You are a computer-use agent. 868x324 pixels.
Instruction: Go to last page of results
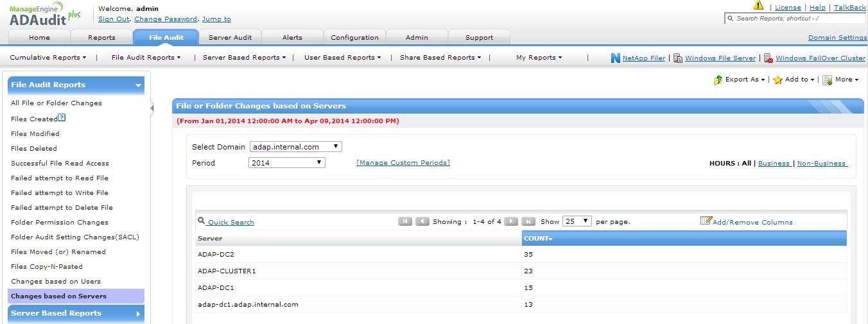point(528,221)
